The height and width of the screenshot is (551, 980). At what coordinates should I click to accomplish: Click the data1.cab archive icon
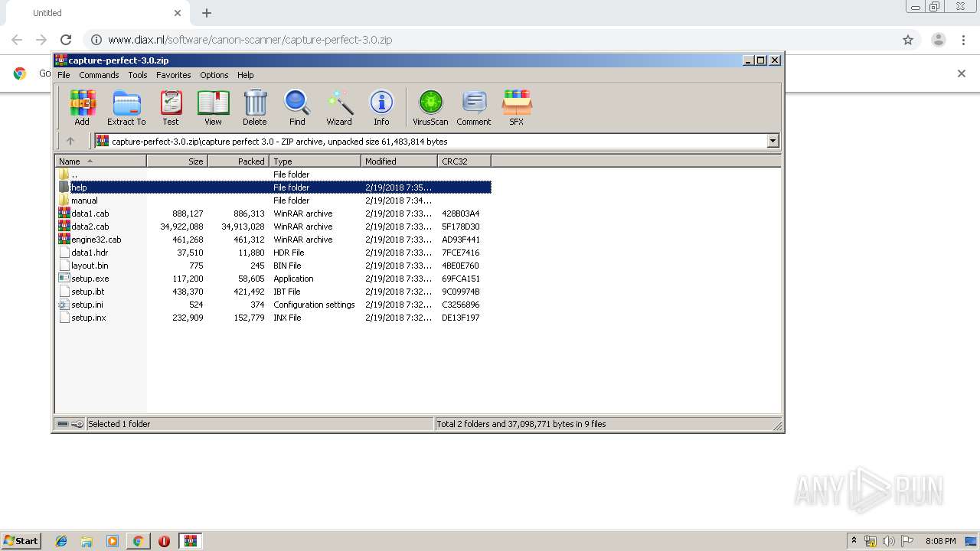[x=64, y=214]
